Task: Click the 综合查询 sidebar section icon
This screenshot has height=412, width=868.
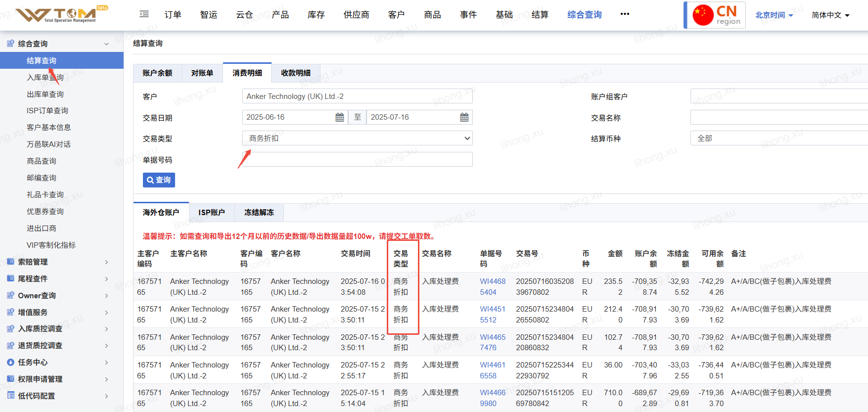Action: pyautogui.click(x=10, y=44)
